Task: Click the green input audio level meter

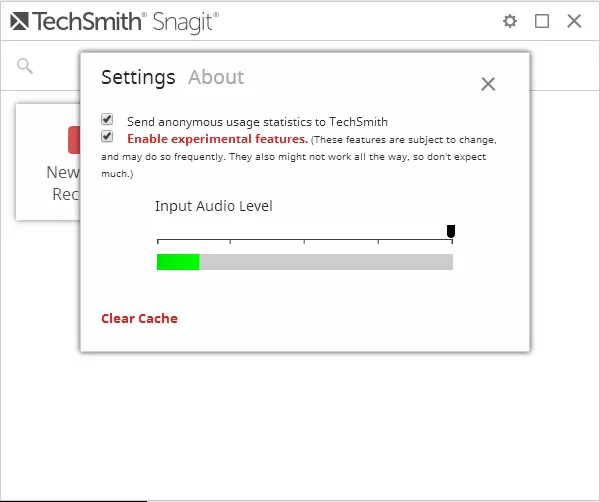Action: pos(178,262)
